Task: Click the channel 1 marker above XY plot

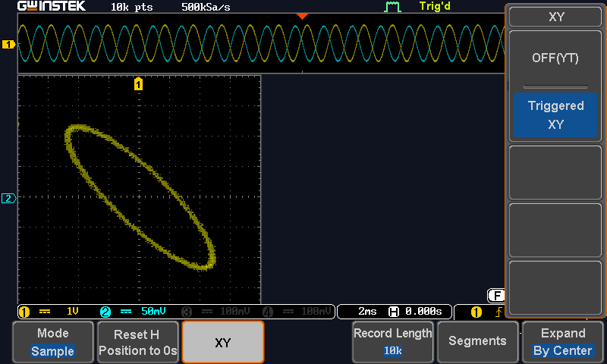Action: 138,84
